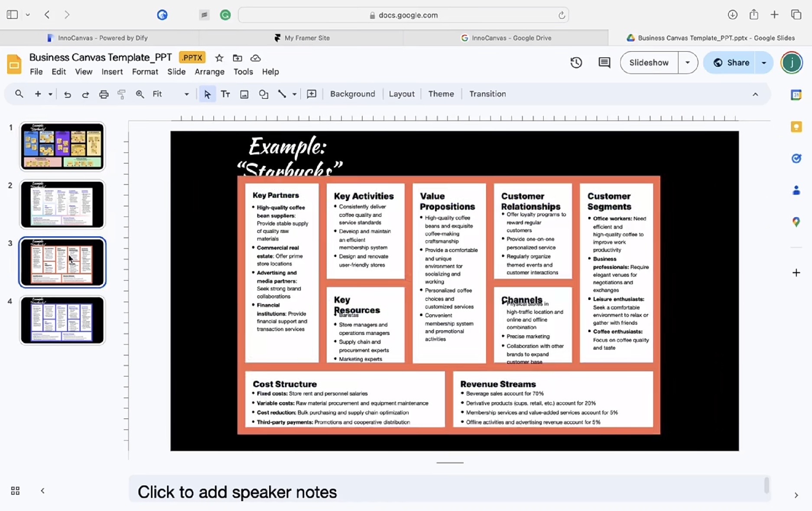
Task: Open the Google account avatar
Action: click(x=791, y=62)
